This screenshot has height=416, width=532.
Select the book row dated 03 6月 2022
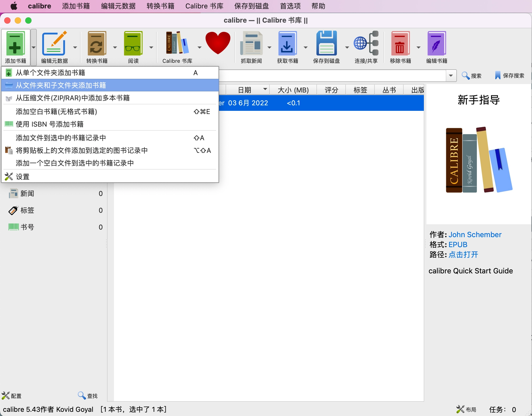321,103
